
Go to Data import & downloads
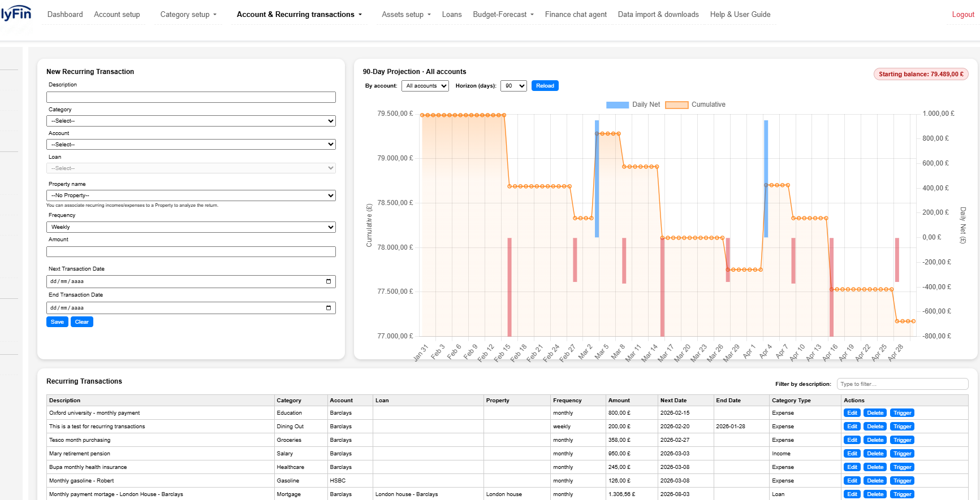click(x=658, y=15)
